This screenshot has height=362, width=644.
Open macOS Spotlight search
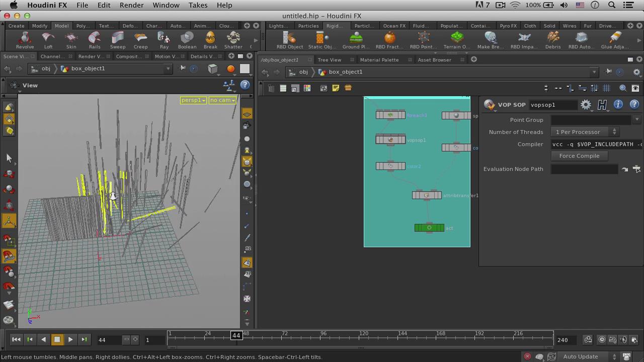point(612,5)
